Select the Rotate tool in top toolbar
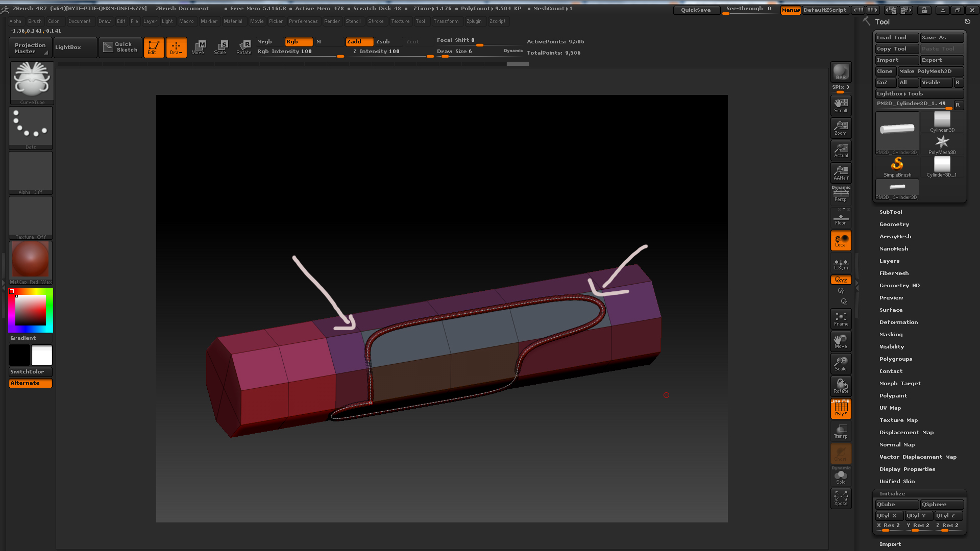The image size is (980, 551). (244, 47)
